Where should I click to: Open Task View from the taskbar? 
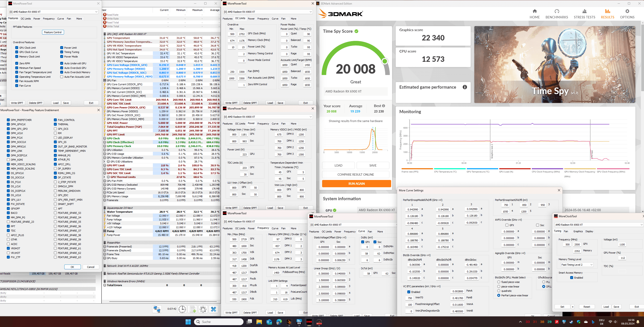tap(249, 322)
